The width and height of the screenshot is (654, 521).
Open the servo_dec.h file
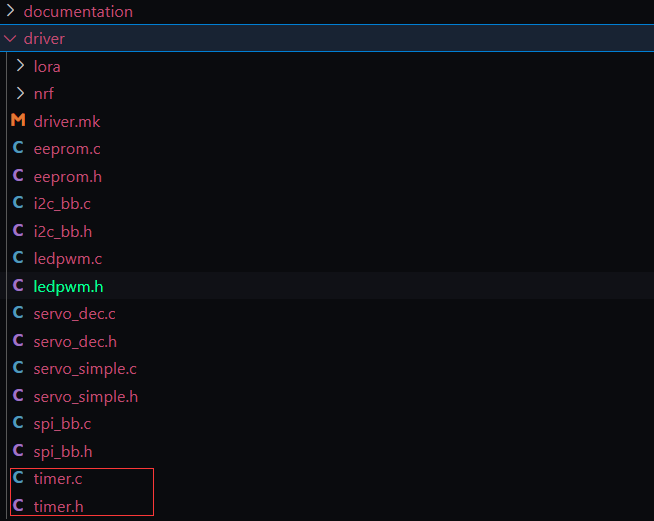point(75,342)
